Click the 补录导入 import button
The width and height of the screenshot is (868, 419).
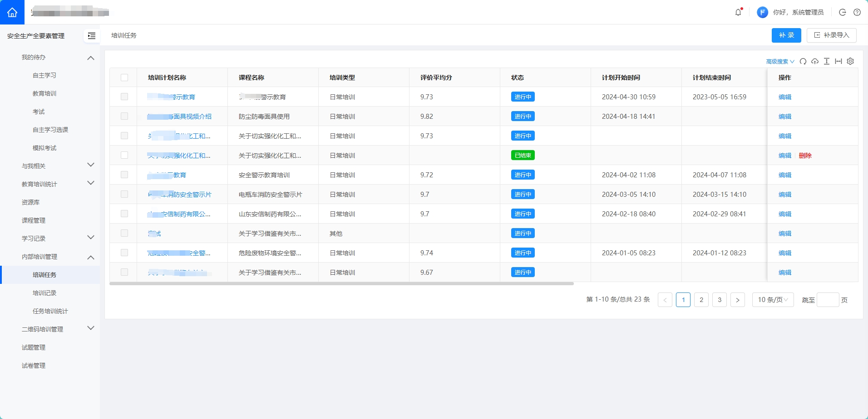832,35
